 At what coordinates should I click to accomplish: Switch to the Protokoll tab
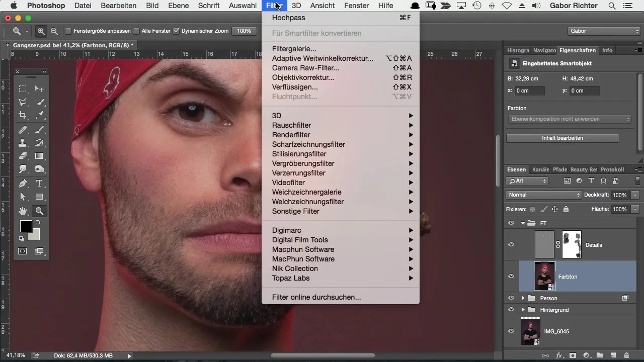612,169
